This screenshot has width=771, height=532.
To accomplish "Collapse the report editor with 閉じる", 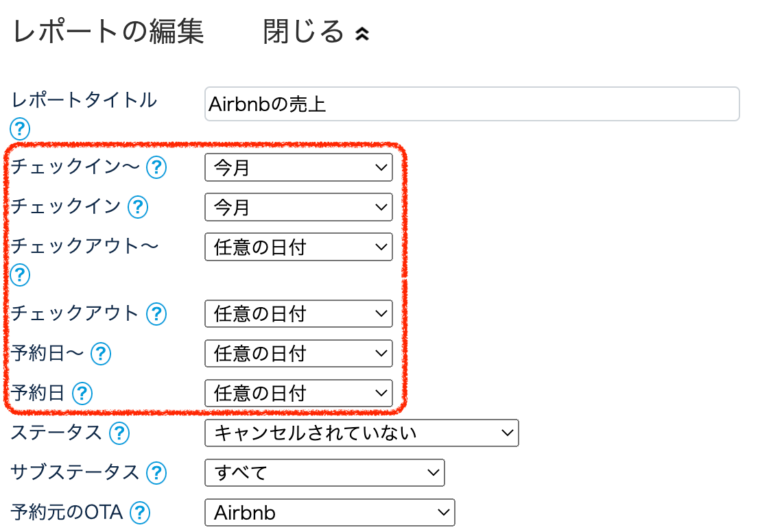I will pos(316,32).
